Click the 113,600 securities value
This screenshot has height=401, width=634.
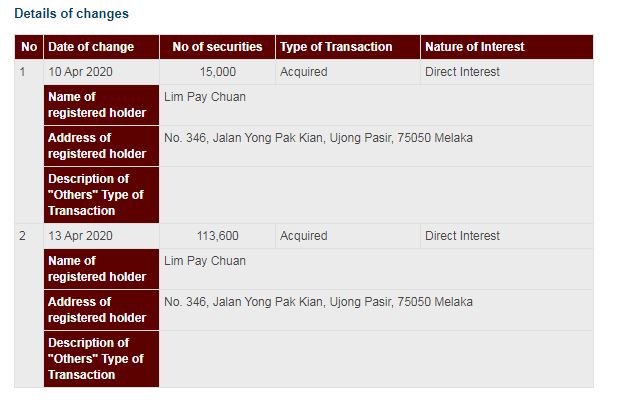pos(218,236)
